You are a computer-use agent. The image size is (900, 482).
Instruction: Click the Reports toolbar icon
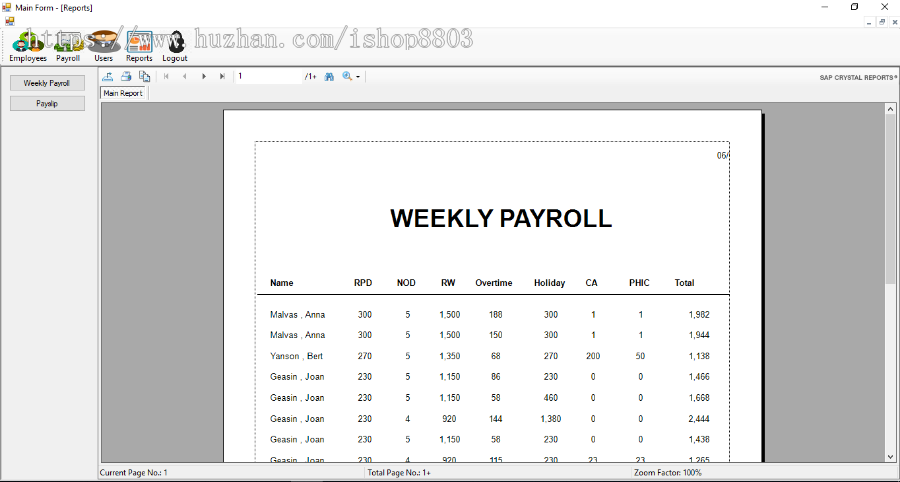(x=139, y=44)
